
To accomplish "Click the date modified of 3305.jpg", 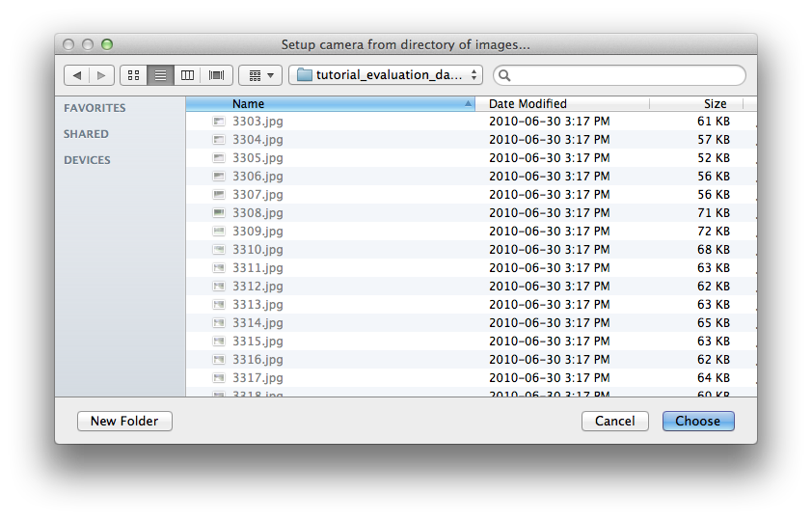I will tap(550, 158).
